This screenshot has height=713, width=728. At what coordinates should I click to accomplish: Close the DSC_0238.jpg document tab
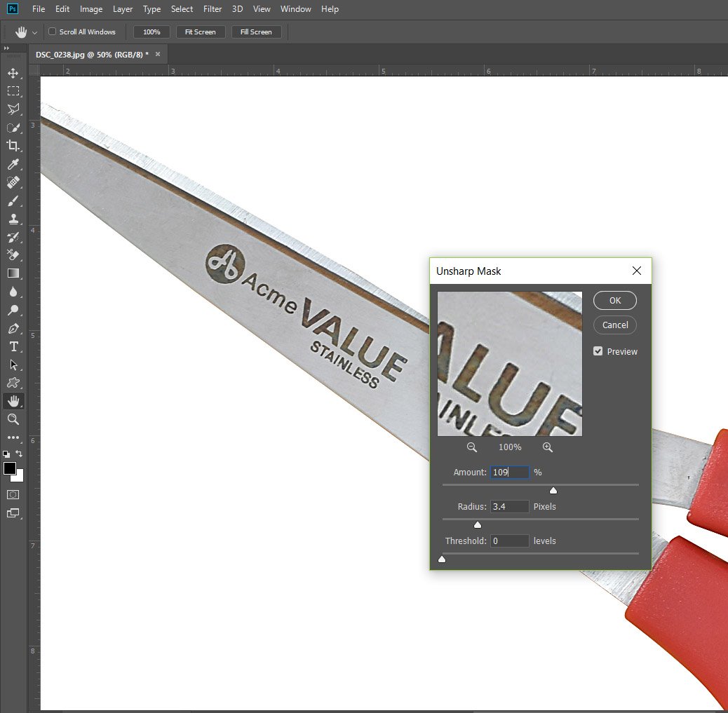point(158,54)
